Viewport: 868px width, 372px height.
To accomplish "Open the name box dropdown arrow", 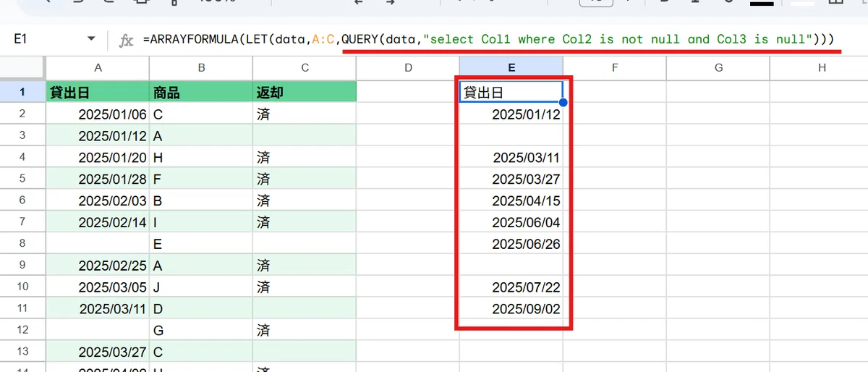I will (x=91, y=39).
